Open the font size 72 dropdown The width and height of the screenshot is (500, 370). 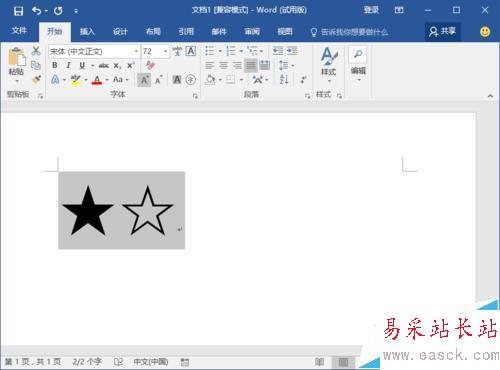click(165, 51)
